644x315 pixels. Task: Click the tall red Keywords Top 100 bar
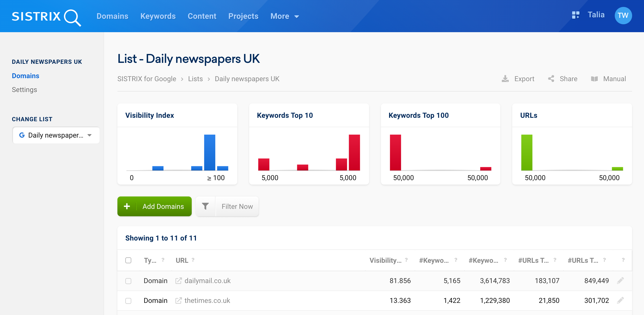tap(395, 153)
